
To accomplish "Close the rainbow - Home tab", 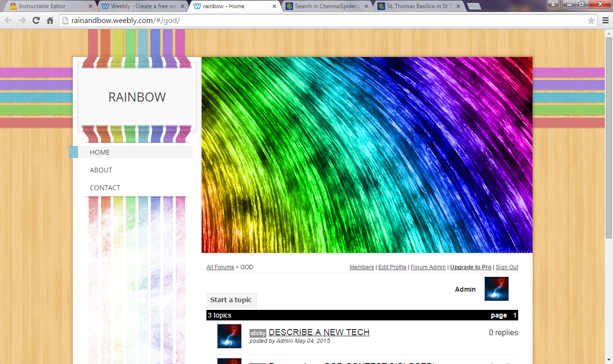I will click(274, 7).
